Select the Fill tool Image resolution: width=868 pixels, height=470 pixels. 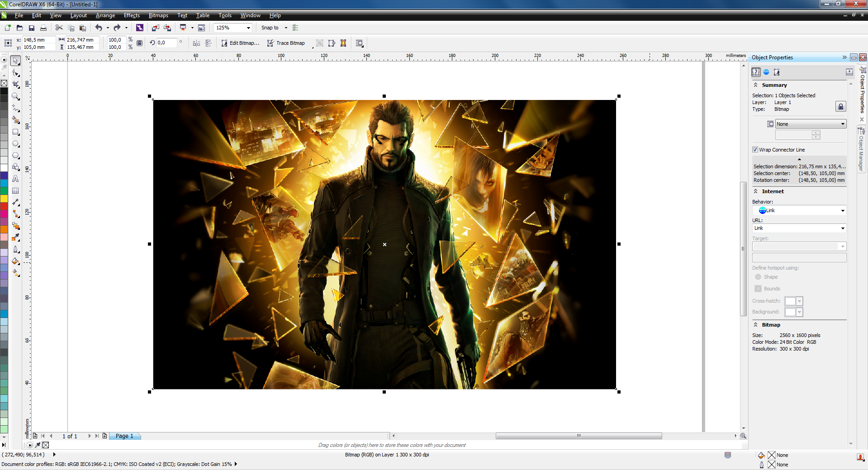pos(16,261)
